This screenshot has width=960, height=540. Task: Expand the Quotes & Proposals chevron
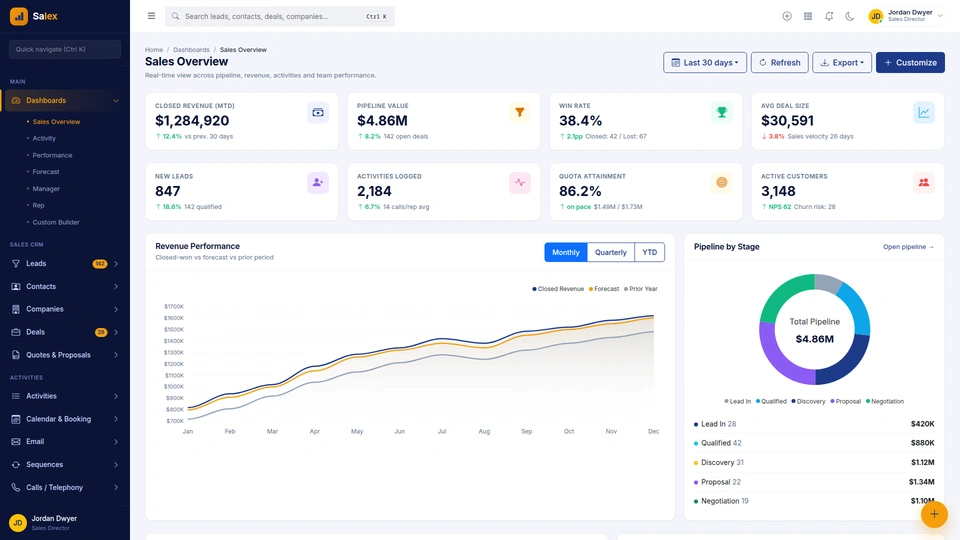(116, 355)
